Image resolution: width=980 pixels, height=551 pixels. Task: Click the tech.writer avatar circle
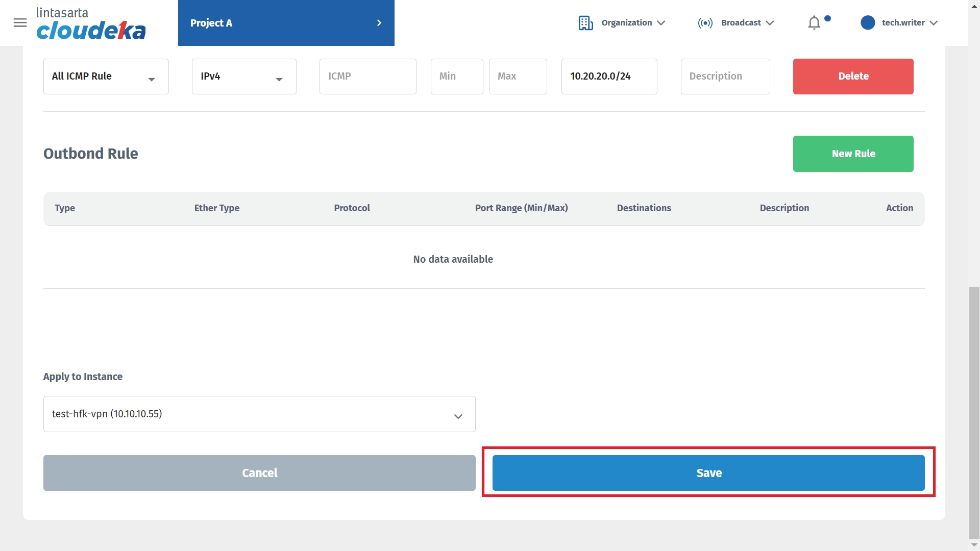coord(867,23)
